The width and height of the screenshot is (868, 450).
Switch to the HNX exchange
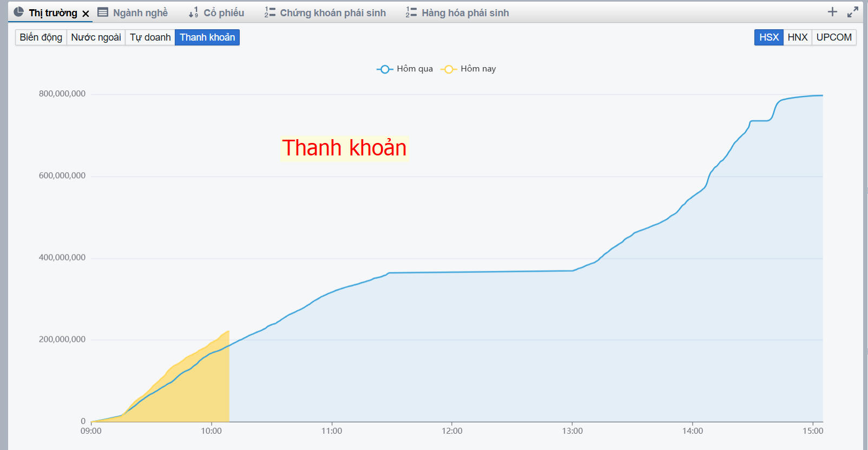pos(797,37)
